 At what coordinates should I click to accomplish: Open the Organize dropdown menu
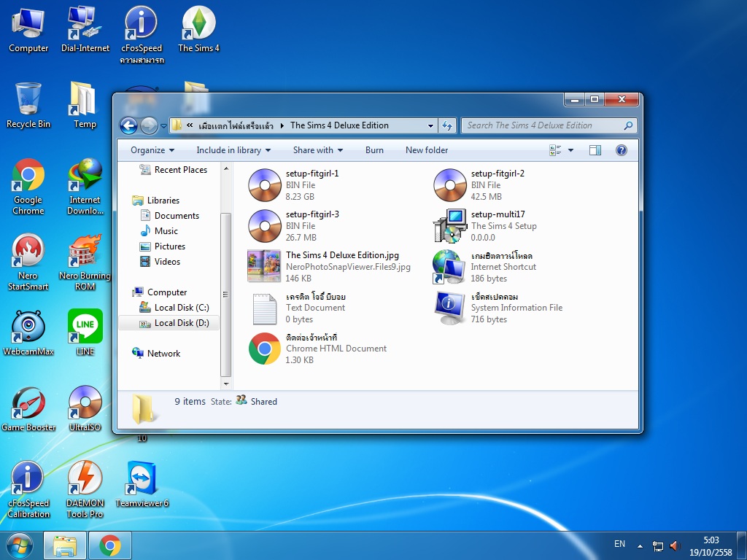point(152,150)
